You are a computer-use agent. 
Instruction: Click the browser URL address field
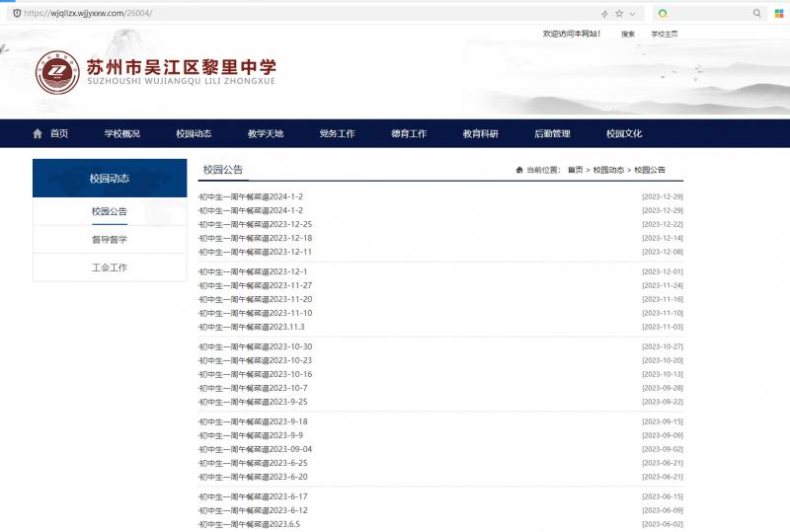(x=296, y=14)
